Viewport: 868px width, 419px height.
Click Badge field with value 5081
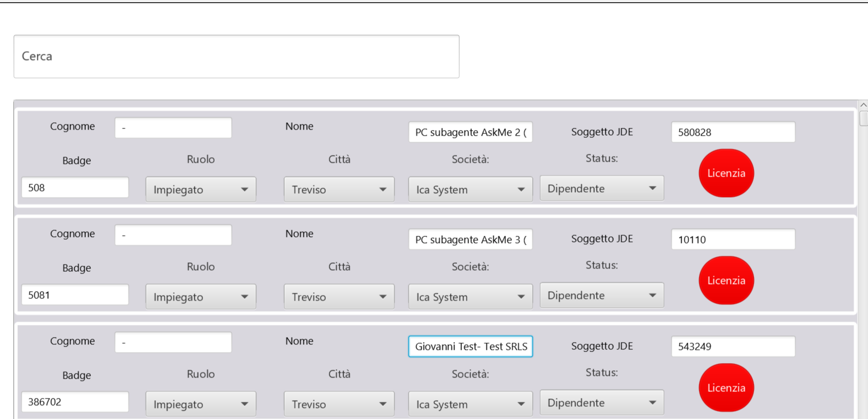pos(75,295)
